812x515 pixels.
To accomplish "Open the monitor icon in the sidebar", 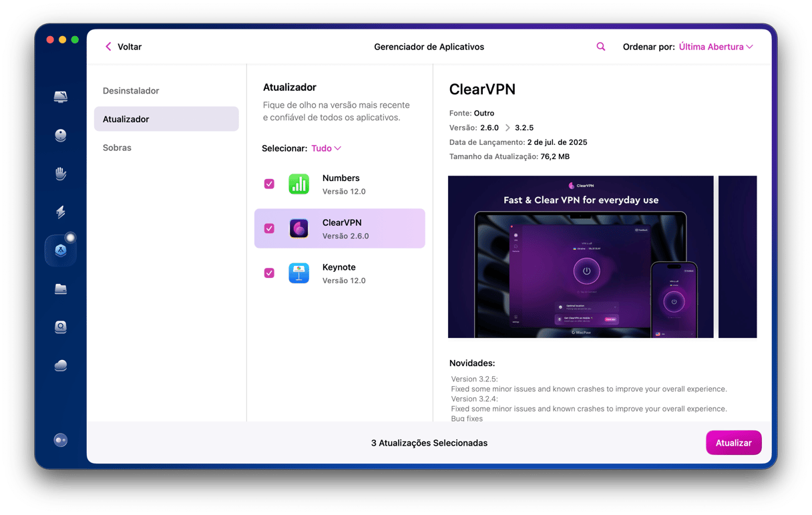I will (61, 98).
